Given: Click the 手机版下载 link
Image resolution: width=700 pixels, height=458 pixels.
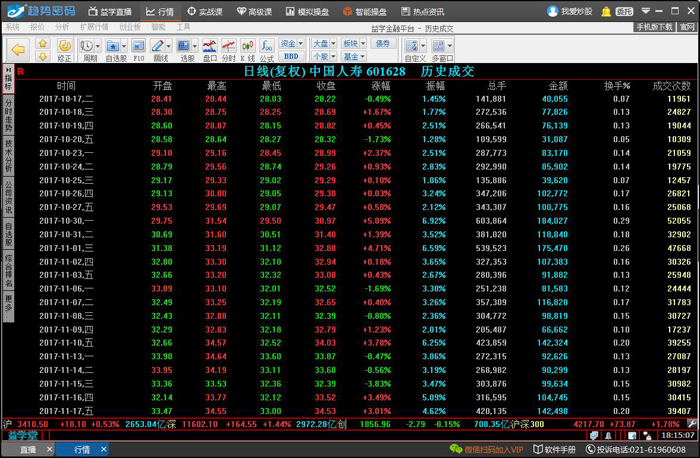Looking at the screenshot, I should tap(655, 27).
